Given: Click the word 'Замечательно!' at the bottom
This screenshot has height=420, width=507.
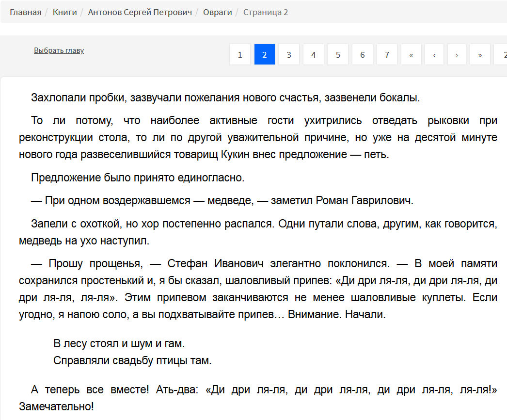Looking at the screenshot, I should (x=56, y=406).
